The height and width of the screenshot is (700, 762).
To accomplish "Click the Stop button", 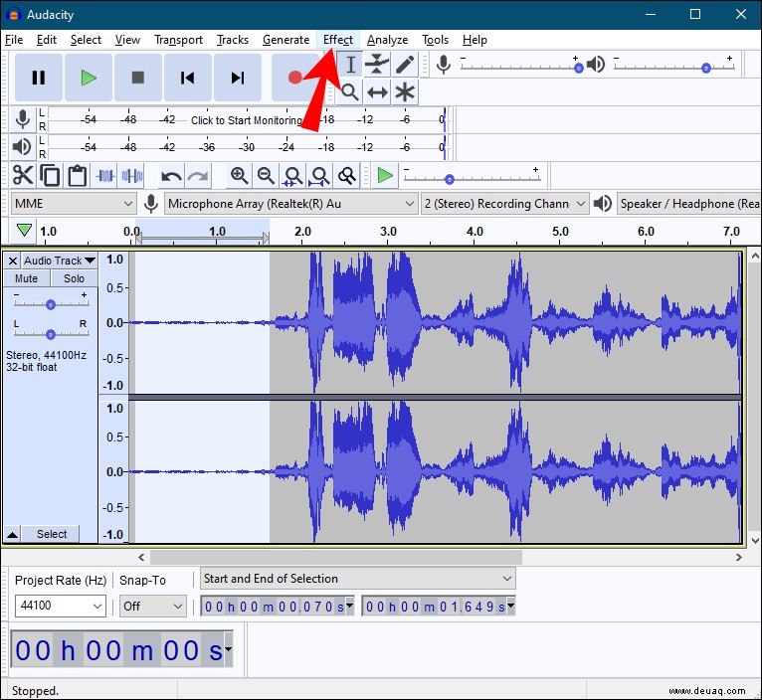I will click(x=138, y=78).
